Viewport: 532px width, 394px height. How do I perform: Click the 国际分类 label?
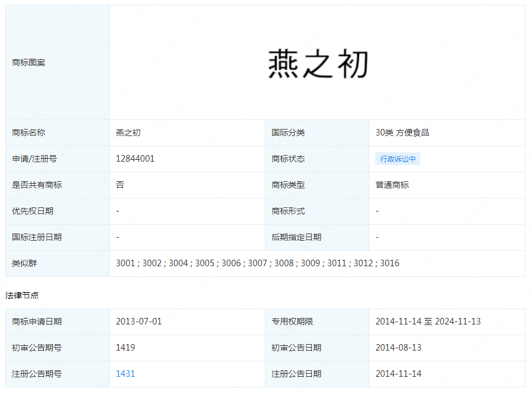(x=288, y=133)
